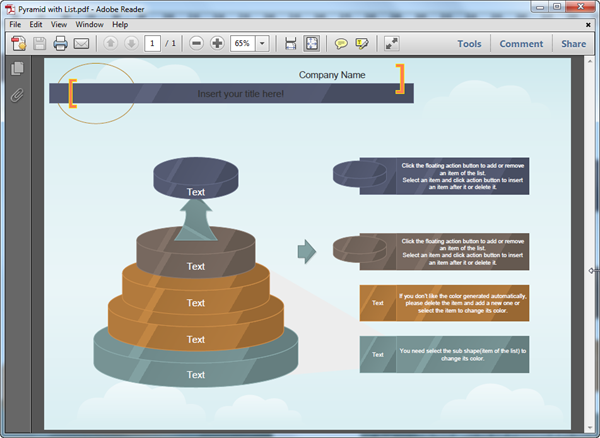Image resolution: width=600 pixels, height=438 pixels.
Task: Click the email envelope icon
Action: [x=81, y=44]
